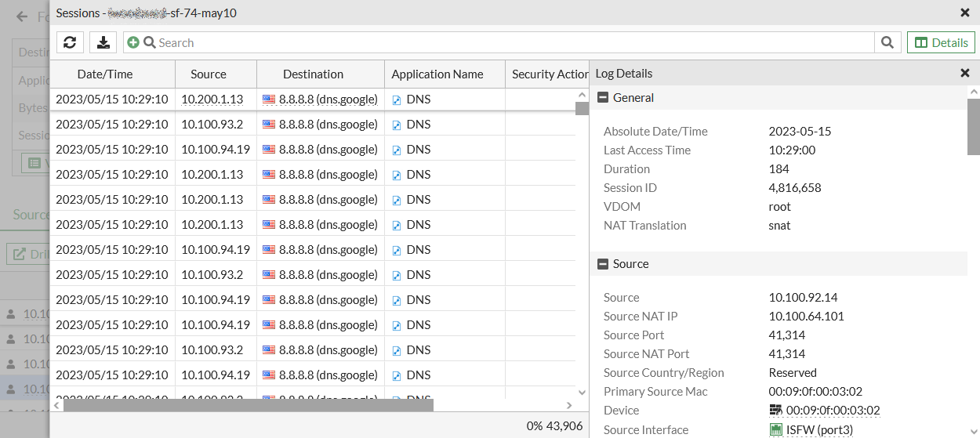The height and width of the screenshot is (438, 980).
Task: Click into the Search filter field
Action: coord(510,42)
